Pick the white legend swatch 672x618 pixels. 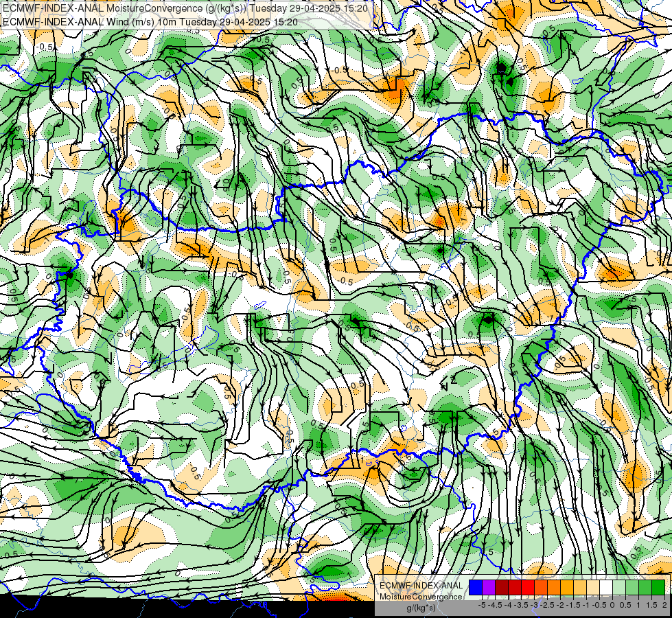pyautogui.click(x=606, y=587)
